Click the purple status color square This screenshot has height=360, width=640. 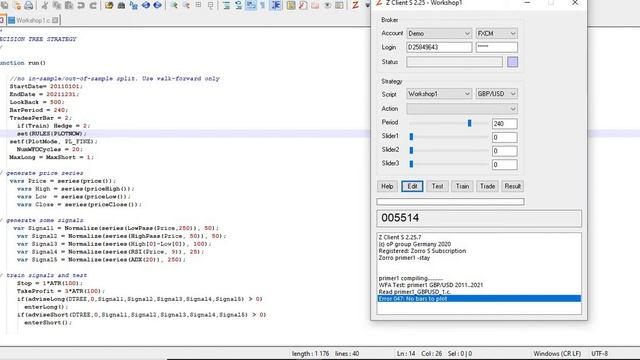click(512, 62)
